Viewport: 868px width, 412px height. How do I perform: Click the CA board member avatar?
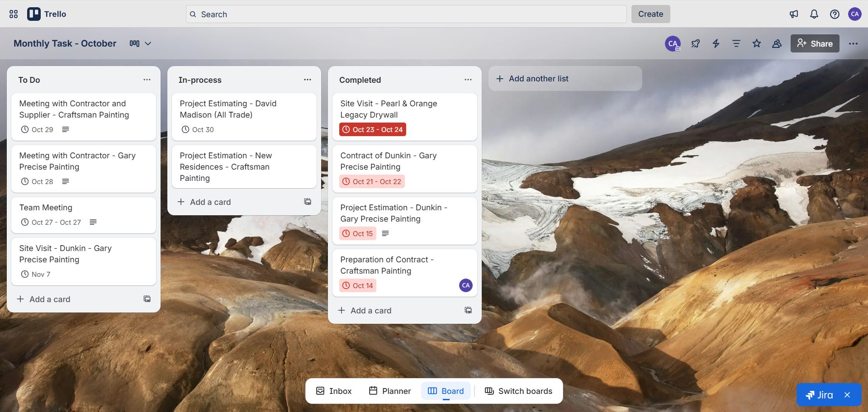click(x=673, y=43)
